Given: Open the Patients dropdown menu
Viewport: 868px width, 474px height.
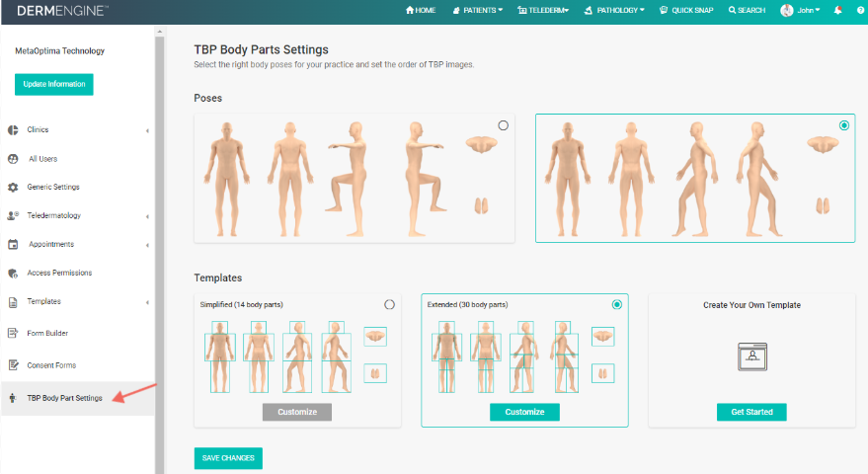Looking at the screenshot, I should pyautogui.click(x=478, y=10).
